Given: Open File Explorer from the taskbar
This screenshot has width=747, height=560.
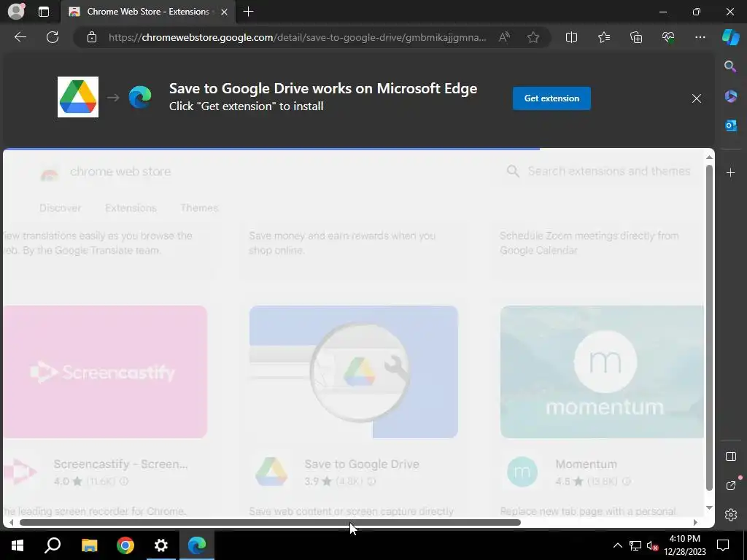Looking at the screenshot, I should pos(89,545).
